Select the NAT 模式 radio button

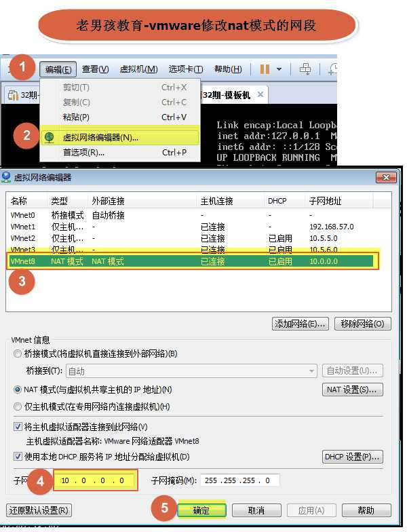17,389
